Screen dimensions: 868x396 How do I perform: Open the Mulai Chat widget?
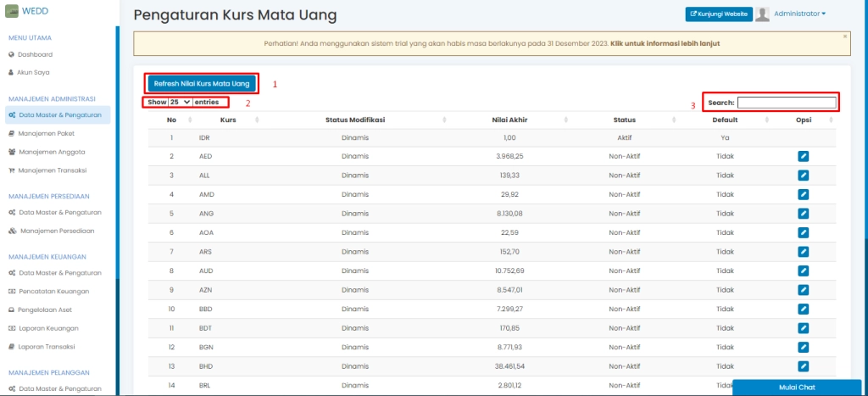click(x=796, y=388)
